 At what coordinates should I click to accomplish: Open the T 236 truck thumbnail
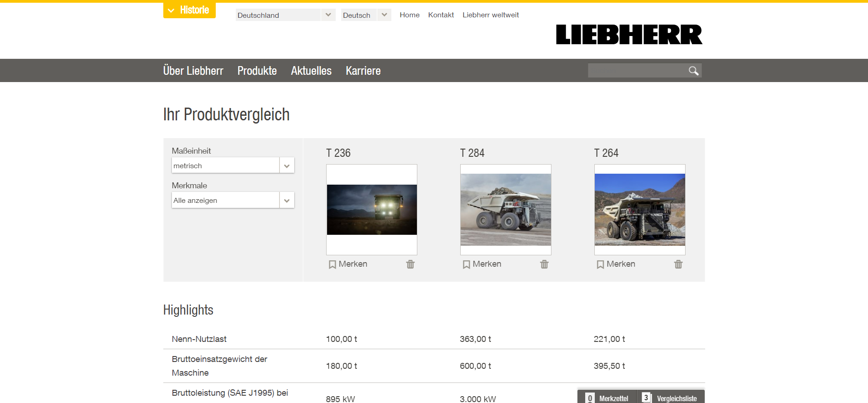372,210
